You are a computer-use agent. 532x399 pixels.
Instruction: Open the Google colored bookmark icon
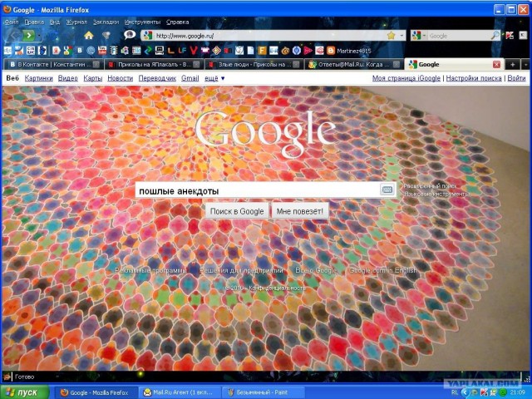click(67, 51)
